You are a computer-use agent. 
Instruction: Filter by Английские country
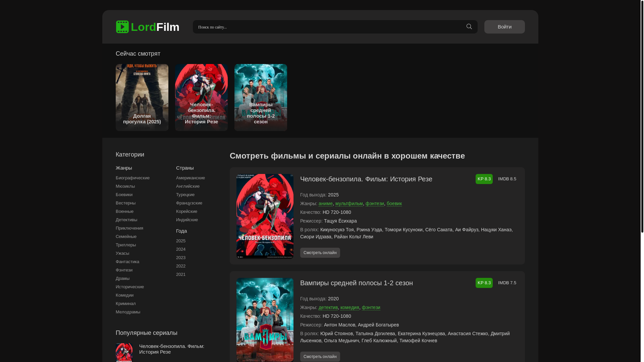(x=188, y=186)
